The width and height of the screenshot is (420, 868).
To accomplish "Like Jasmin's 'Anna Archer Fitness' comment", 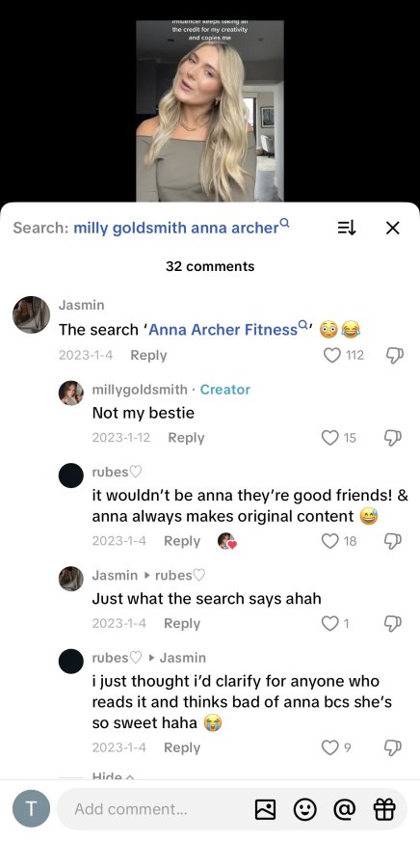I will point(331,355).
